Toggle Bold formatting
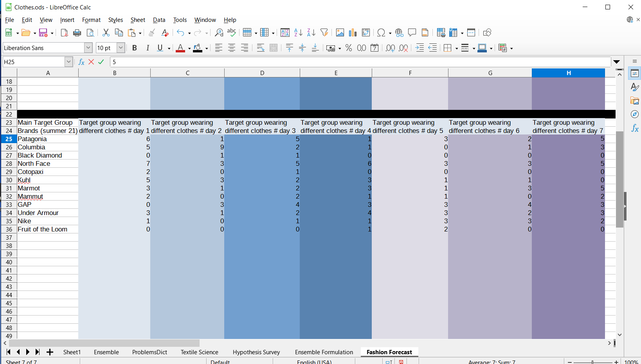This screenshot has width=641, height=364. click(x=135, y=48)
